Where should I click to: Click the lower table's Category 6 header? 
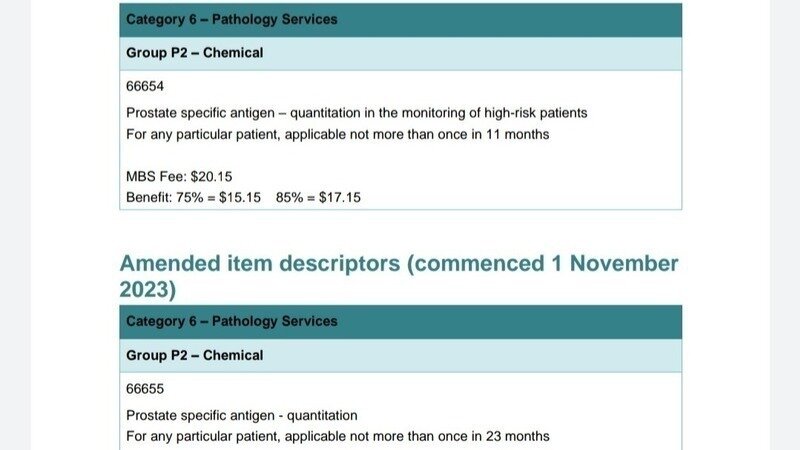tap(232, 322)
